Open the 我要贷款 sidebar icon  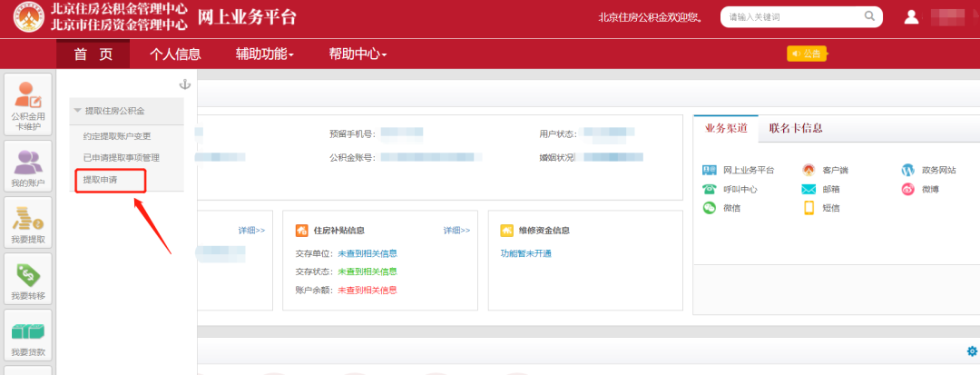(x=28, y=336)
